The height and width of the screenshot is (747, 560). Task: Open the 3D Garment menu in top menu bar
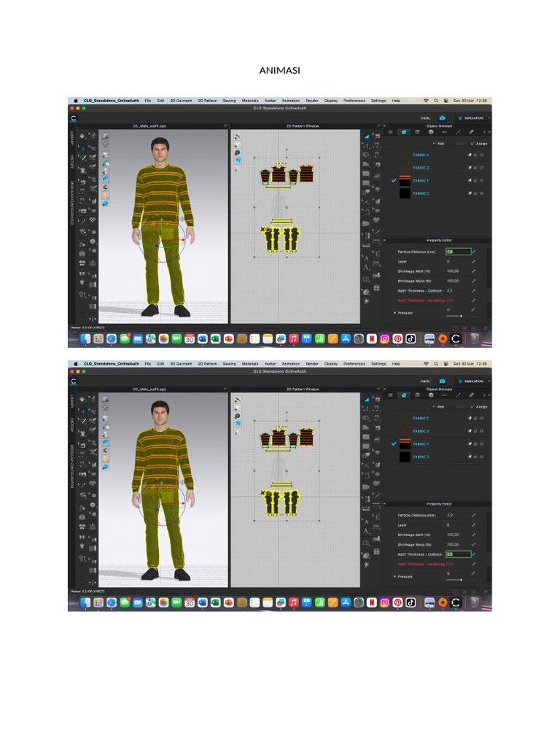(x=181, y=100)
